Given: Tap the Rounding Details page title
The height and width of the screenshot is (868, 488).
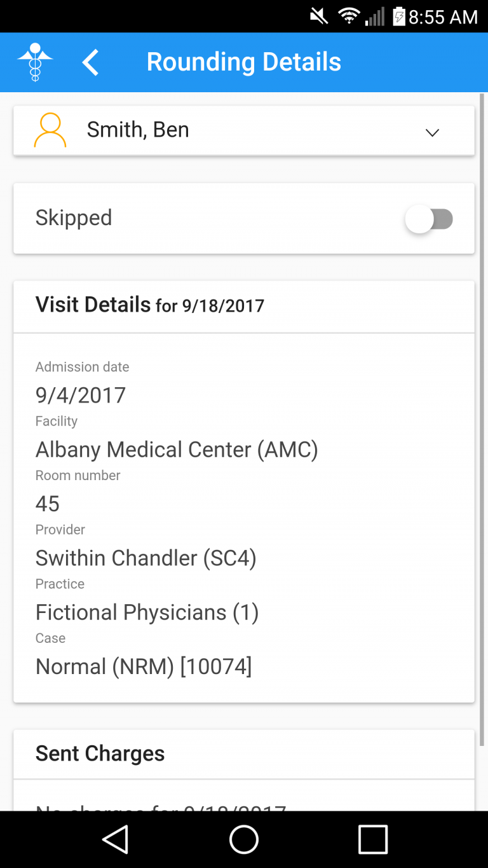Looking at the screenshot, I should coord(244,62).
